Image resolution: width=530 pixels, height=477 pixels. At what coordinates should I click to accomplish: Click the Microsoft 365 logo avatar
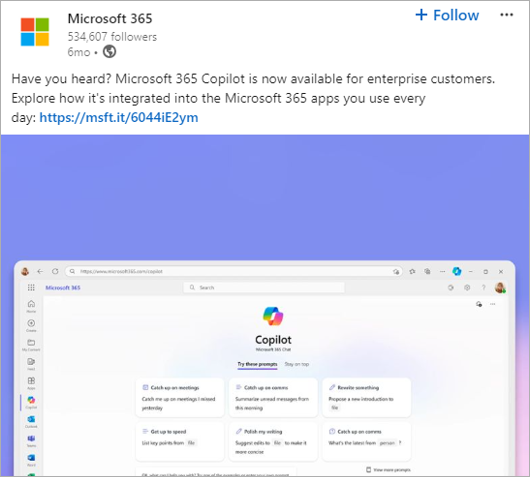35,32
